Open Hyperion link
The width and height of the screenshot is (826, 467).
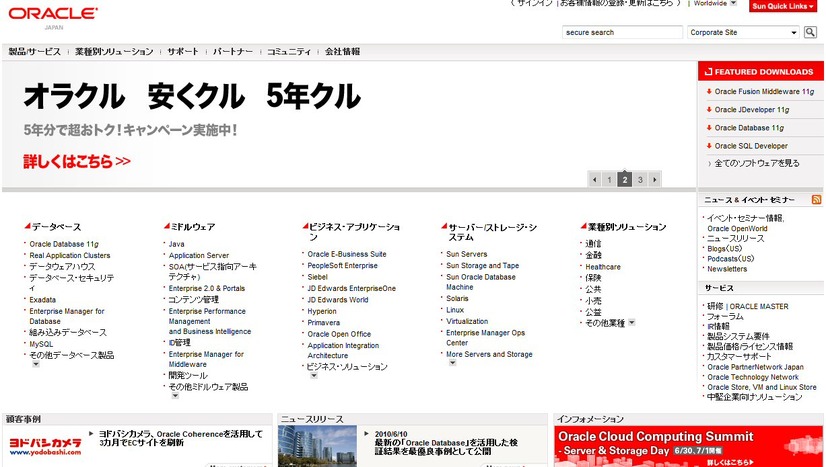point(322,311)
